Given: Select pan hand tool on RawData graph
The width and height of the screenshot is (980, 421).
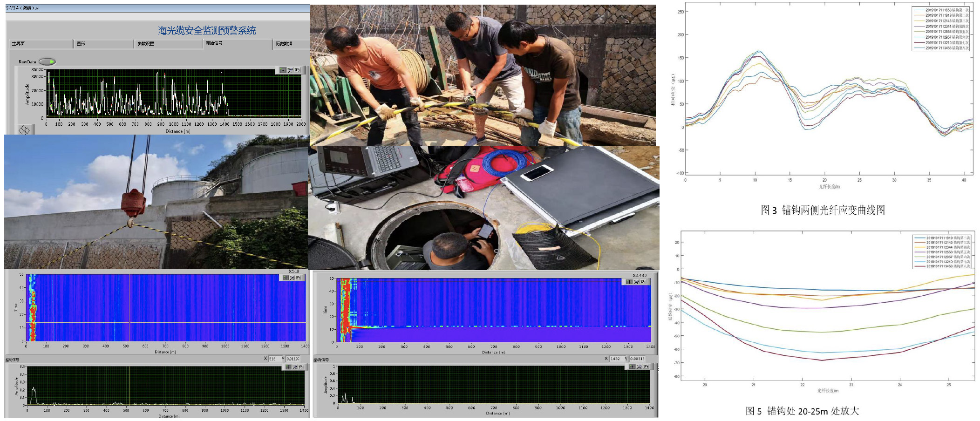Looking at the screenshot, I should pos(297,70).
